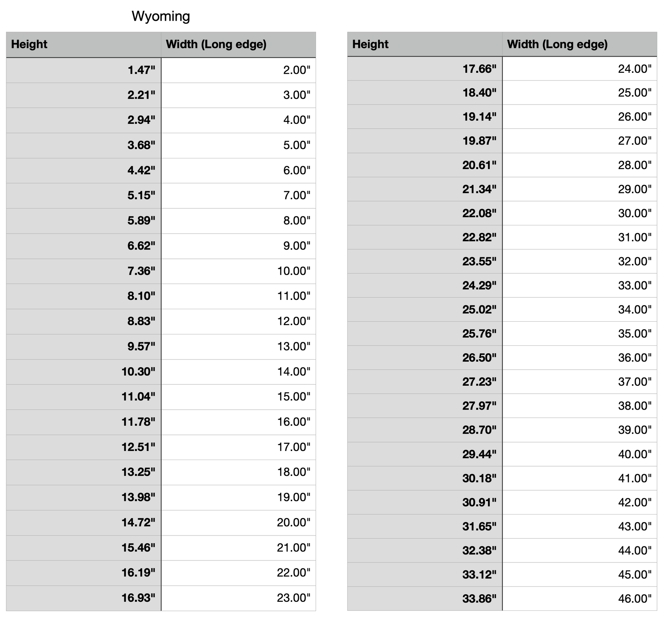Screen dimensions: 672x627
Task: Click the Wyoming title text
Action: (161, 16)
